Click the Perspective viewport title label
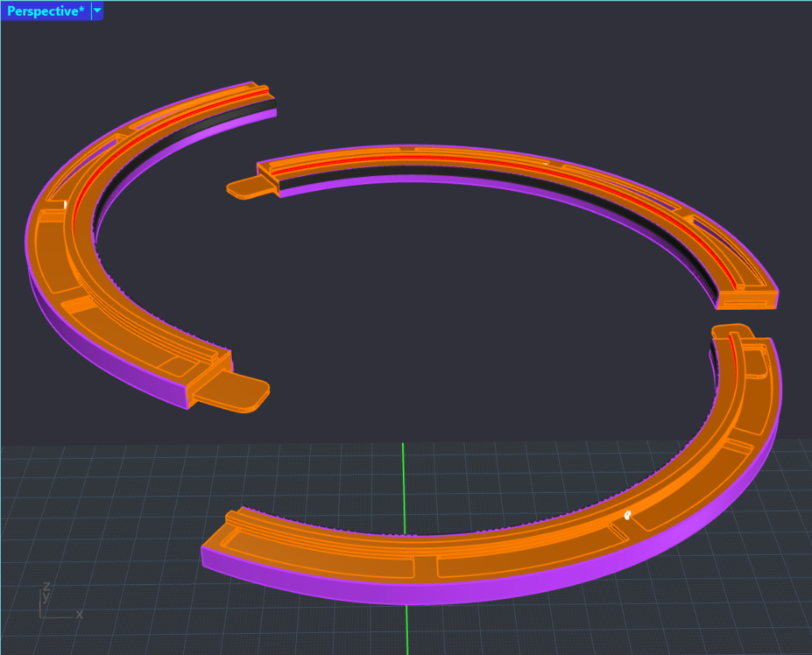The height and width of the screenshot is (655, 812). tap(46, 11)
